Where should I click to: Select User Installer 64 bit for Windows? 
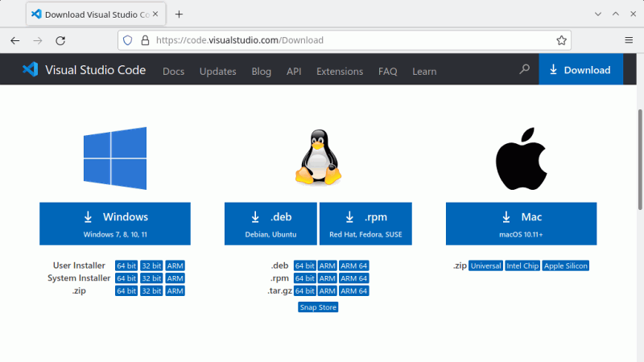point(126,265)
